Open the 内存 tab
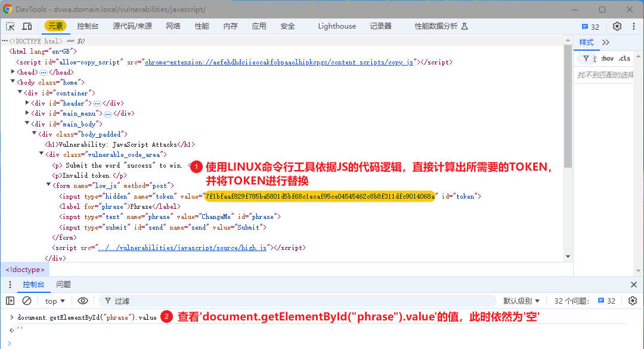Viewport: 644px width, 349px height. coord(230,26)
